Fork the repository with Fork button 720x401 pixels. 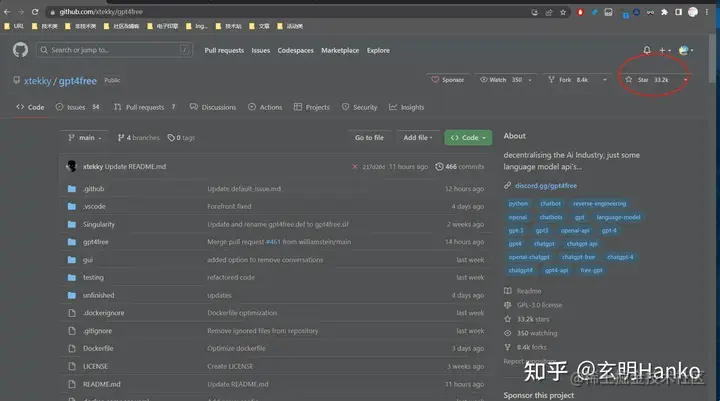click(568, 80)
